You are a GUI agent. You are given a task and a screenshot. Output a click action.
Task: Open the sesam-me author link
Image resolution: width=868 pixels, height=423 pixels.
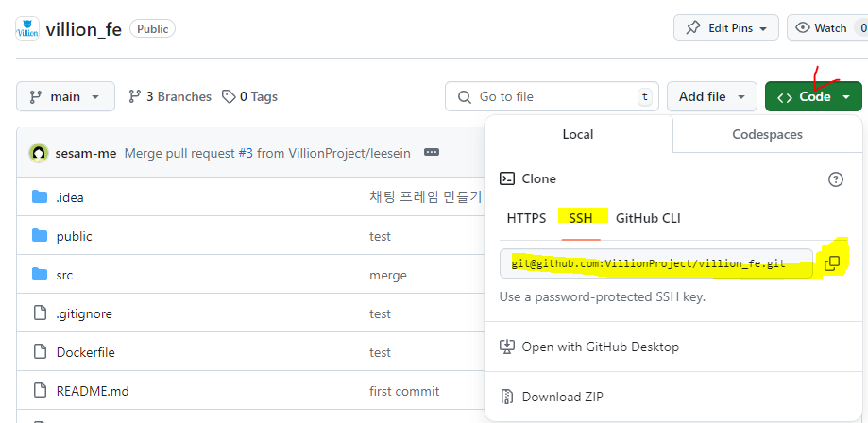[x=86, y=153]
